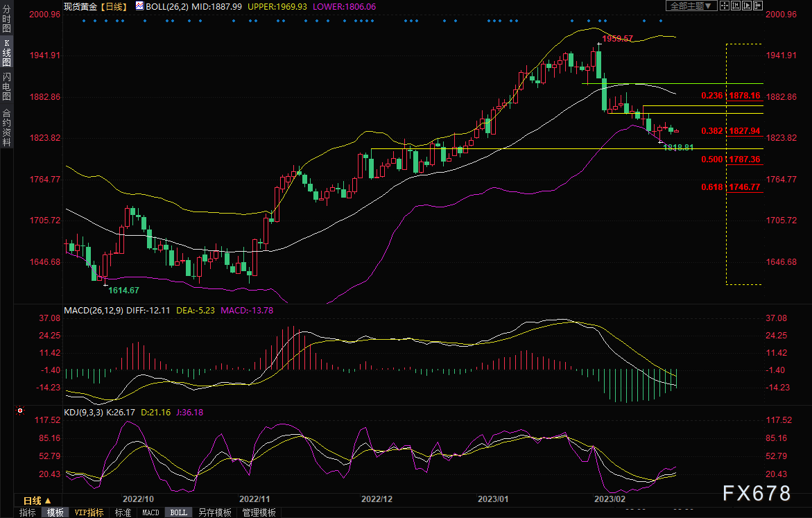This screenshot has height=518, width=812.
Task: Apply the BOLL template
Action: click(x=179, y=512)
